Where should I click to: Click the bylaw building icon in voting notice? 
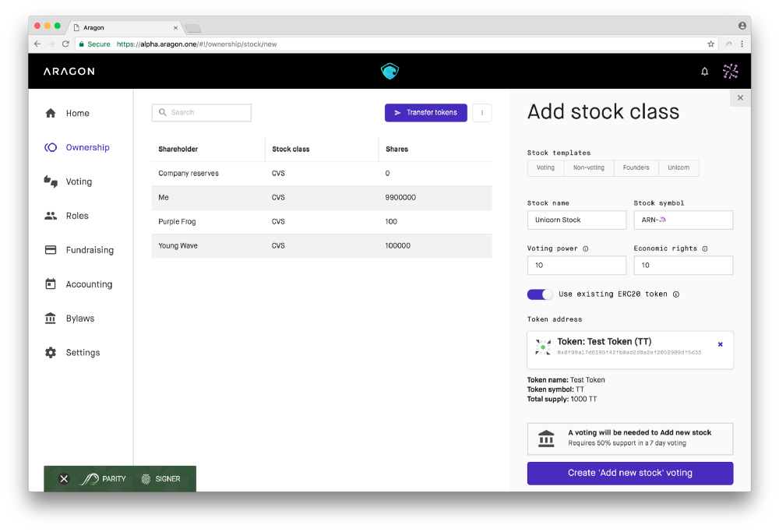(x=546, y=439)
